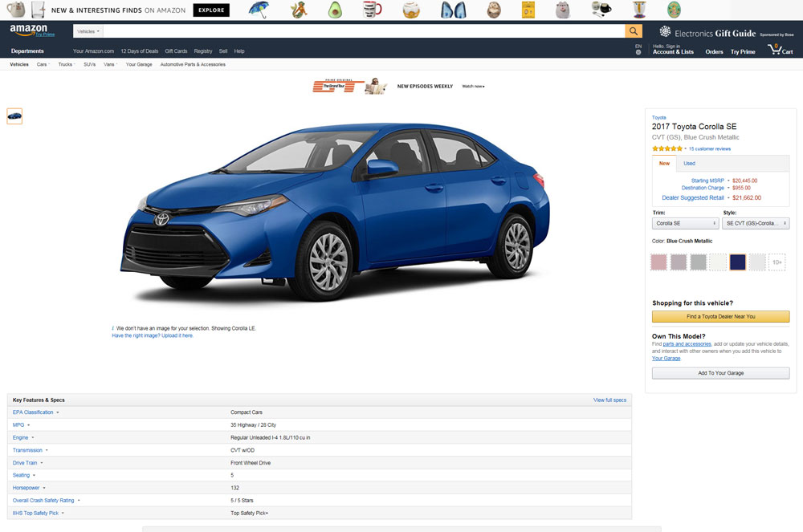
Task: Open the Departments menu
Action: click(x=27, y=51)
